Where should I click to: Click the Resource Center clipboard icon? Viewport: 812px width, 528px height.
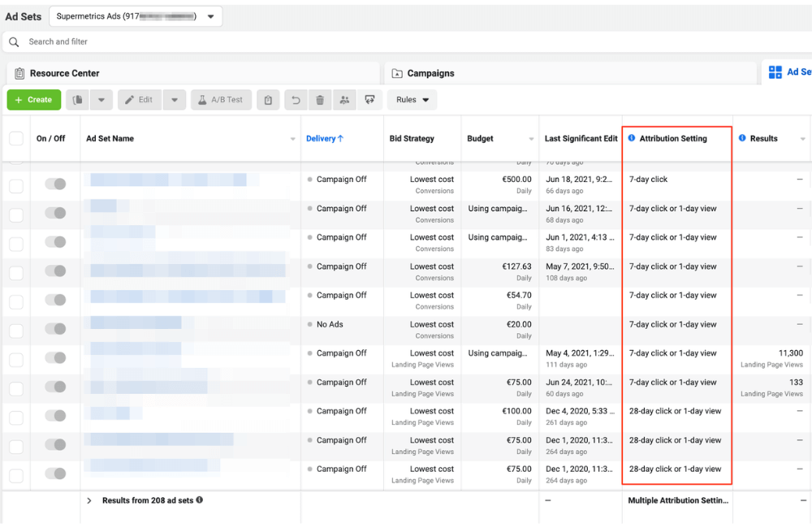click(18, 72)
